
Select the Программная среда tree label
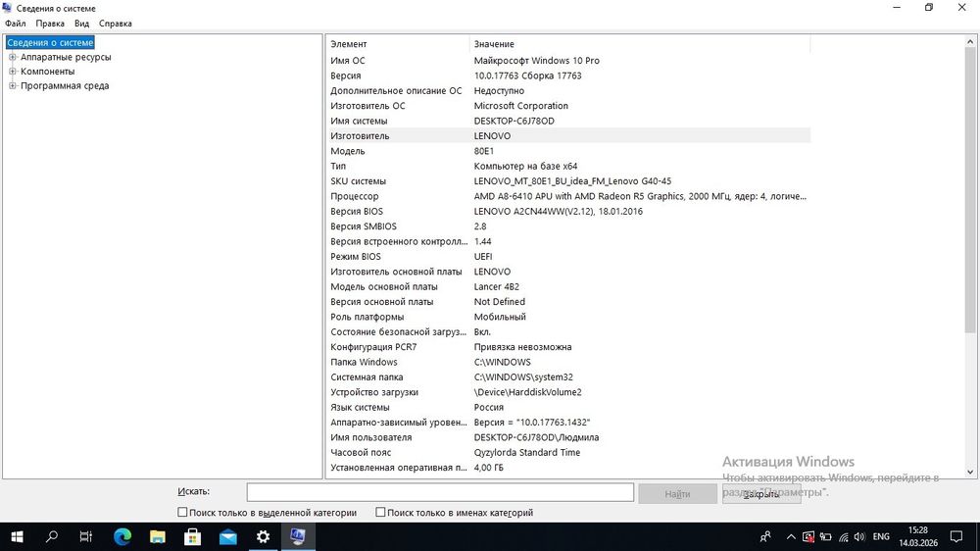65,85
